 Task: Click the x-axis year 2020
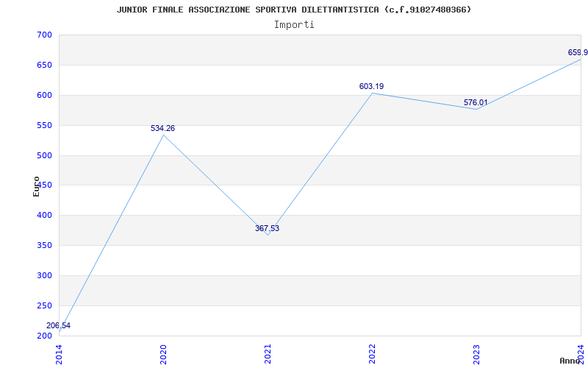[163, 355]
